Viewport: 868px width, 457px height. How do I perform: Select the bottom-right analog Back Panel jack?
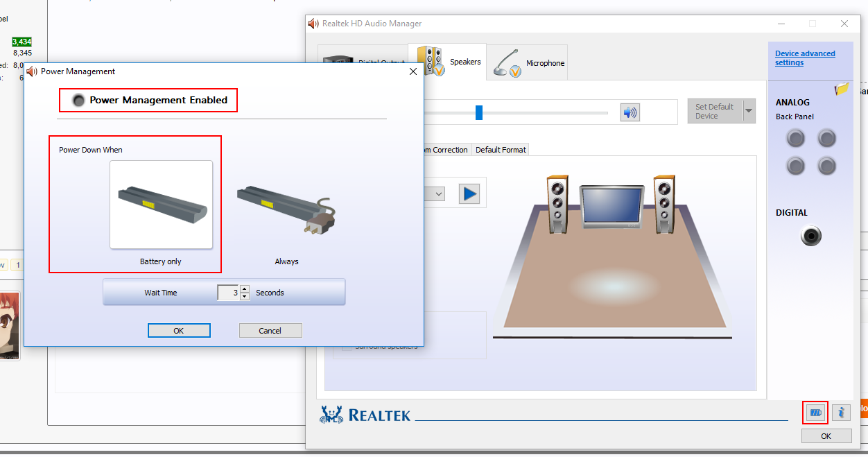point(826,166)
